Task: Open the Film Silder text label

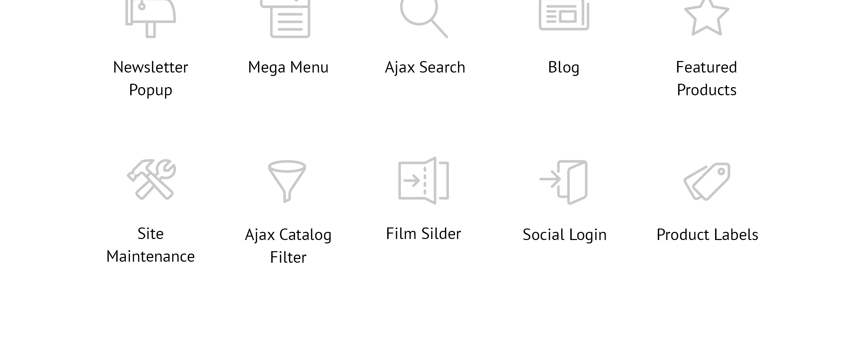Action: [423, 234]
